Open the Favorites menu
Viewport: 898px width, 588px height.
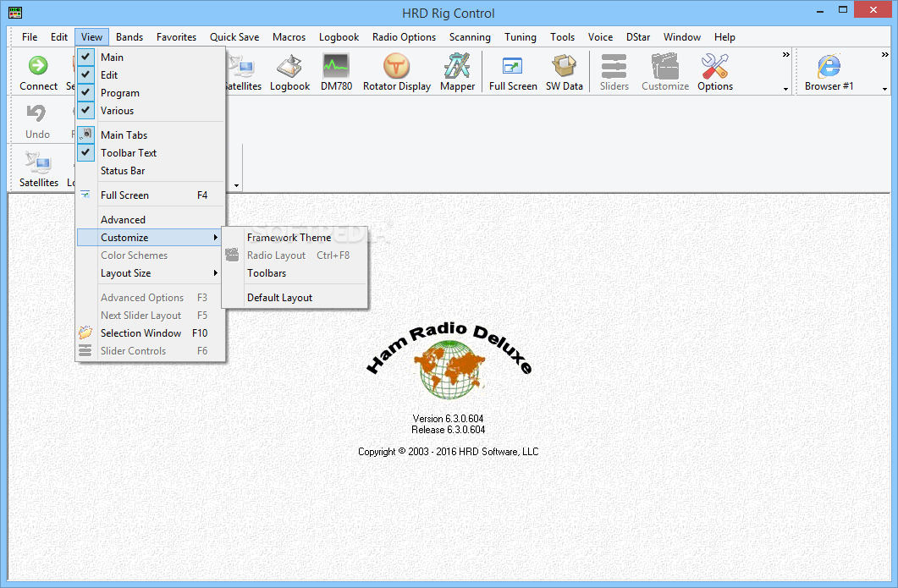(176, 36)
